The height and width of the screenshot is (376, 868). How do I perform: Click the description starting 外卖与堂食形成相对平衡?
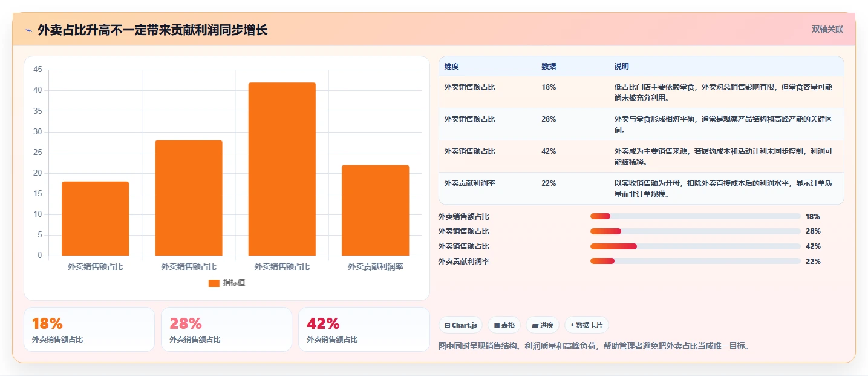point(723,124)
